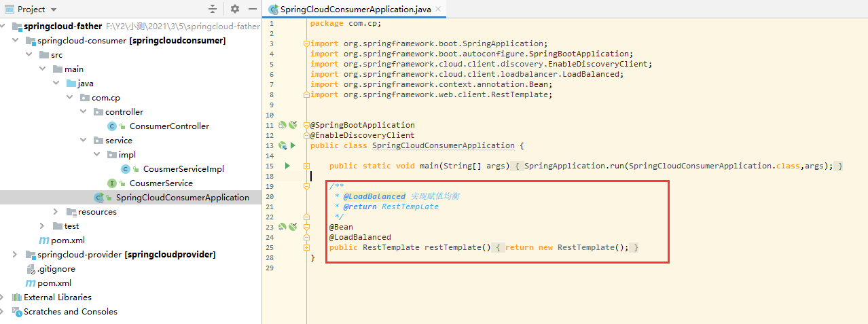This screenshot has width=868, height=324.
Task: Select the SpringCloudConsumerApplication.java editor tab
Action: (355, 10)
